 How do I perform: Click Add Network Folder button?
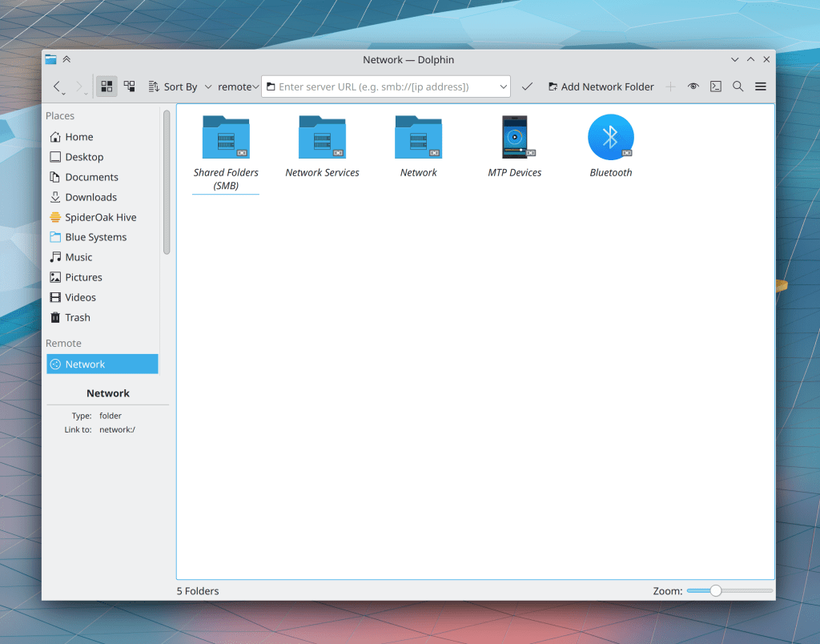coord(601,87)
